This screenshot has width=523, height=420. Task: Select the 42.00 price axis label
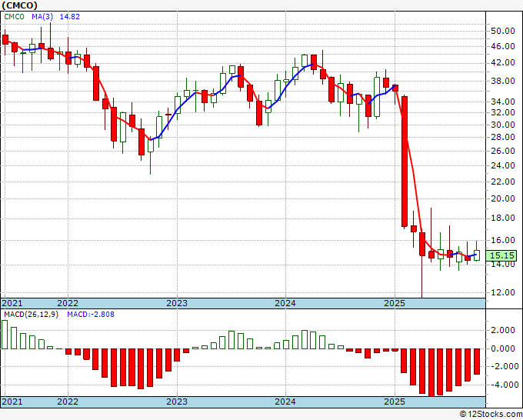coord(503,62)
